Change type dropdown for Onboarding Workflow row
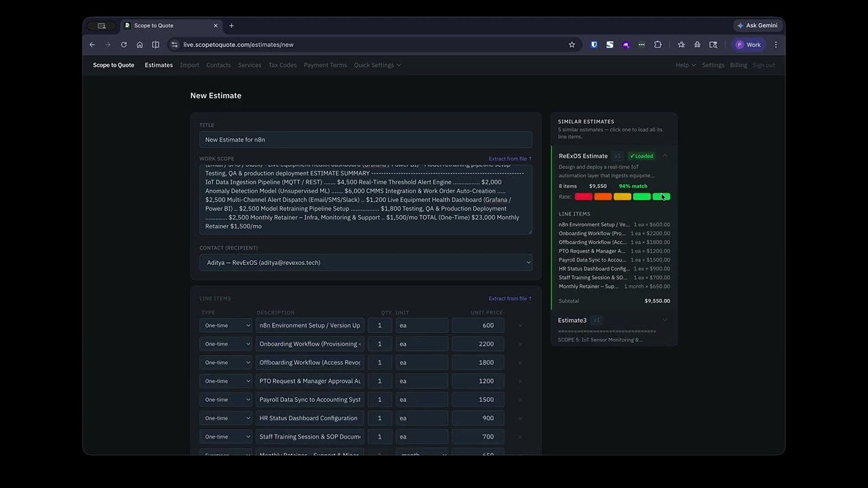 (226, 344)
